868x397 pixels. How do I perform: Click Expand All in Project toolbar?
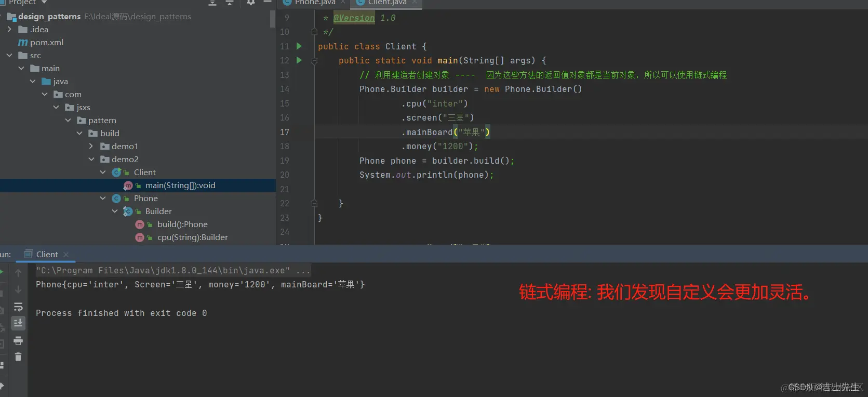pyautogui.click(x=212, y=3)
